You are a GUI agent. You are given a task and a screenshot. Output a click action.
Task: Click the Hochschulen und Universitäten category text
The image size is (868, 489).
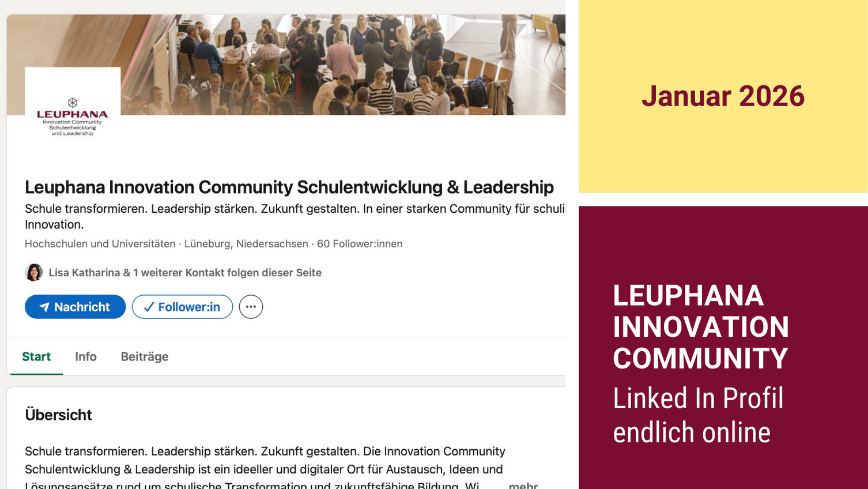point(100,244)
